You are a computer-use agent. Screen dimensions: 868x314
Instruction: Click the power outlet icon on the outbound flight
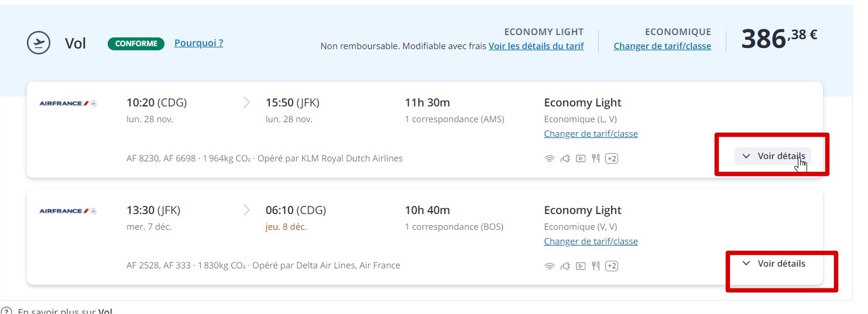click(x=565, y=158)
